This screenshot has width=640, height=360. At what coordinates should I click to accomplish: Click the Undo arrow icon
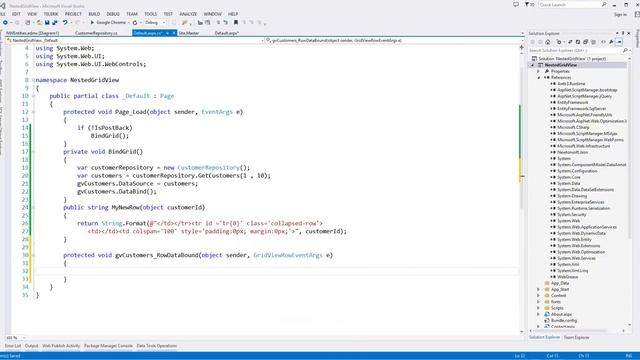[65, 22]
